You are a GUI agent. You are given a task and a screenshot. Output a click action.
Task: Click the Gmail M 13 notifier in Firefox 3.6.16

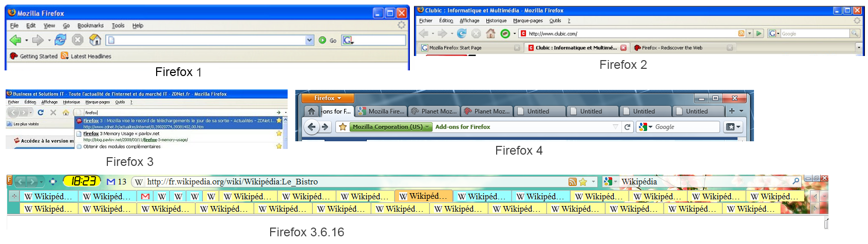[x=117, y=181]
